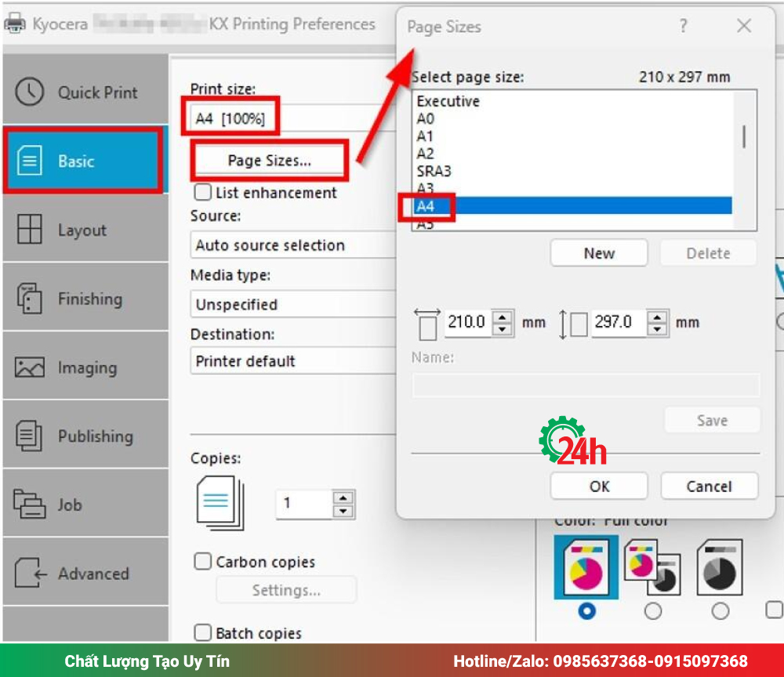The height and width of the screenshot is (677, 784).
Task: Select A4 in the page size list
Action: pyautogui.click(x=572, y=206)
